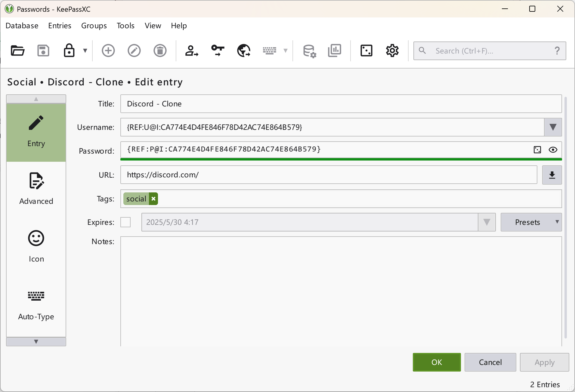Click the social tag label
The image size is (575, 392).
[136, 199]
